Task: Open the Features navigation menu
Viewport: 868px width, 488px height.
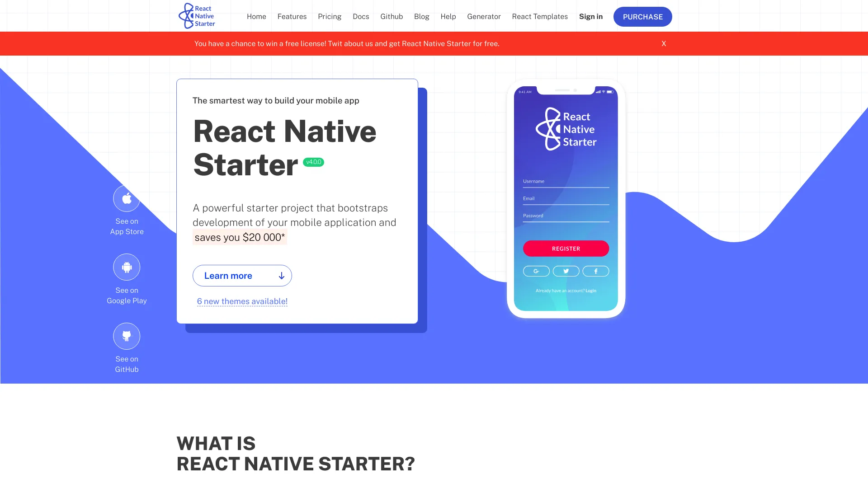Action: click(292, 16)
